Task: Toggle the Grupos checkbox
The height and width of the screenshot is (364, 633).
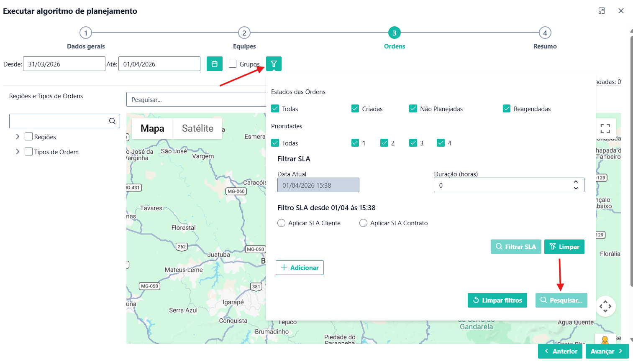Action: pyautogui.click(x=233, y=64)
